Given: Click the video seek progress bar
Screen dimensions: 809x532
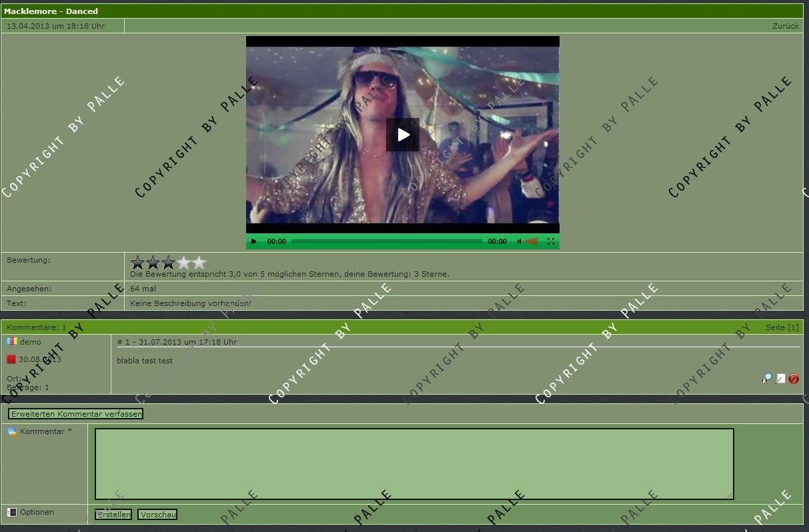Looking at the screenshot, I should coord(387,241).
